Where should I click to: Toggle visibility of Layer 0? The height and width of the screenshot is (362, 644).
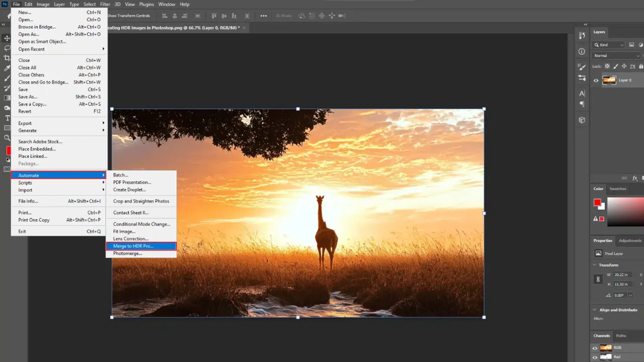tap(596, 80)
